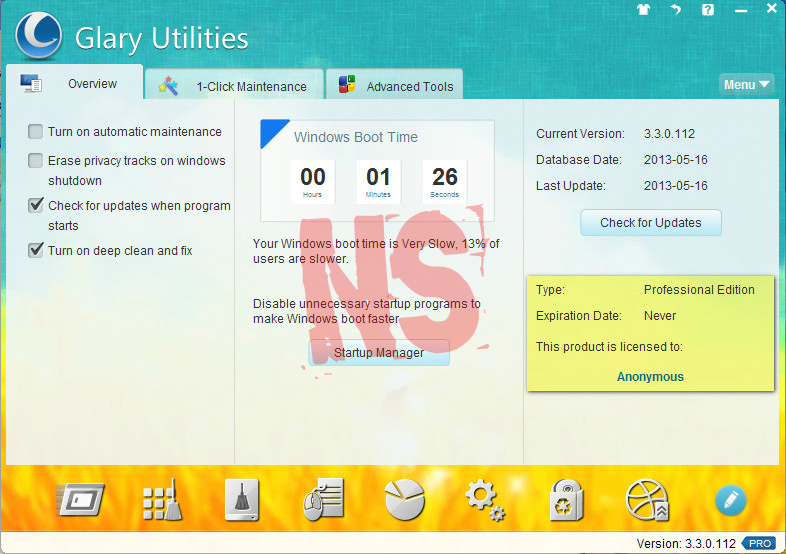The image size is (786, 554).
Task: Click the blue pencil edit toolbar icon
Action: tap(730, 500)
